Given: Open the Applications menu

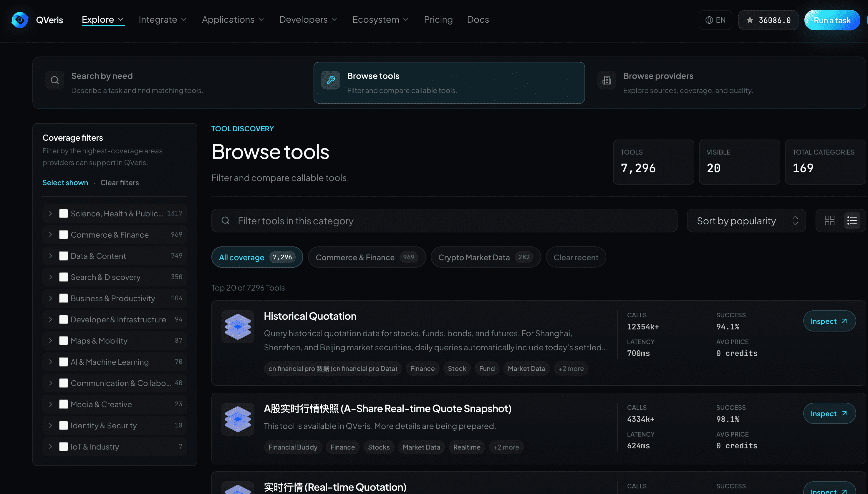Looking at the screenshot, I should click(x=233, y=20).
